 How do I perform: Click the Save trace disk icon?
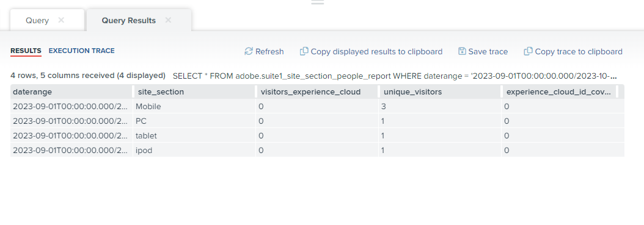pos(462,51)
